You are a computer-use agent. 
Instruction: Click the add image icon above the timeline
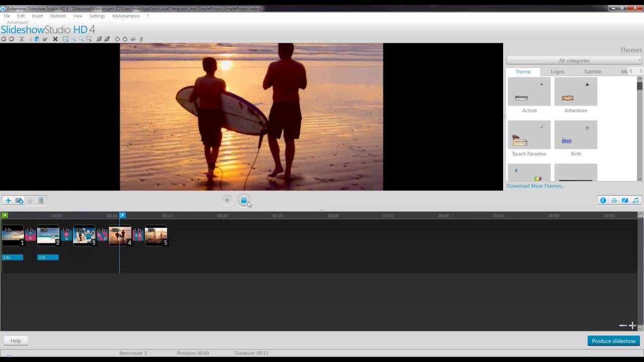pos(19,201)
